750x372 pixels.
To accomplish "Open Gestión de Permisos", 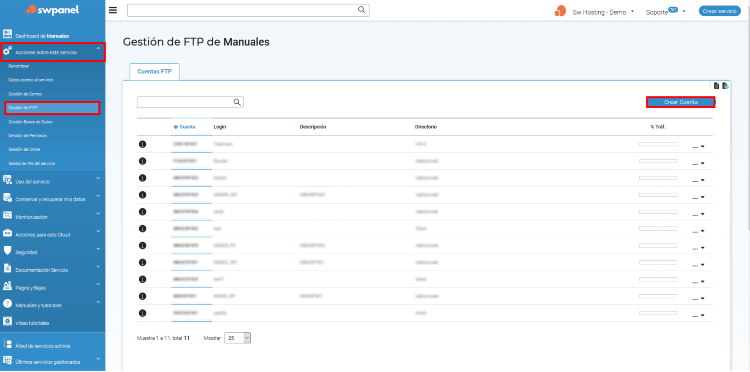I will 28,136.
